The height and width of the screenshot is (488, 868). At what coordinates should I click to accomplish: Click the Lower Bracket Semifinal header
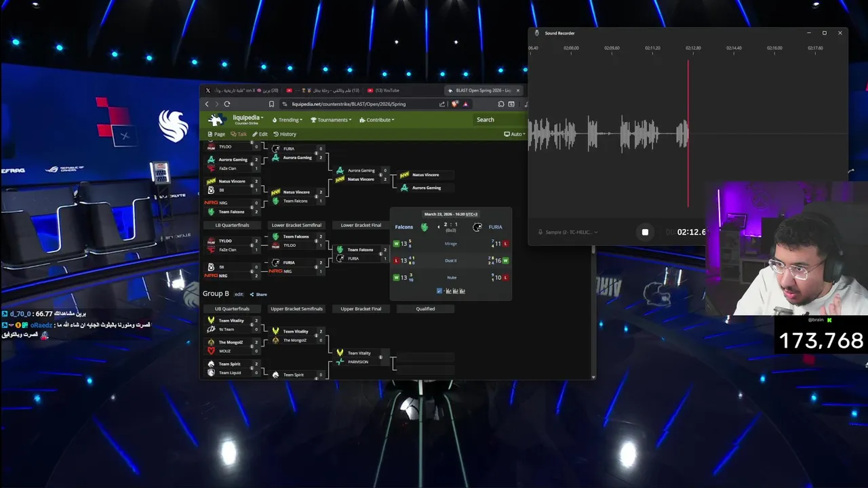click(x=296, y=225)
